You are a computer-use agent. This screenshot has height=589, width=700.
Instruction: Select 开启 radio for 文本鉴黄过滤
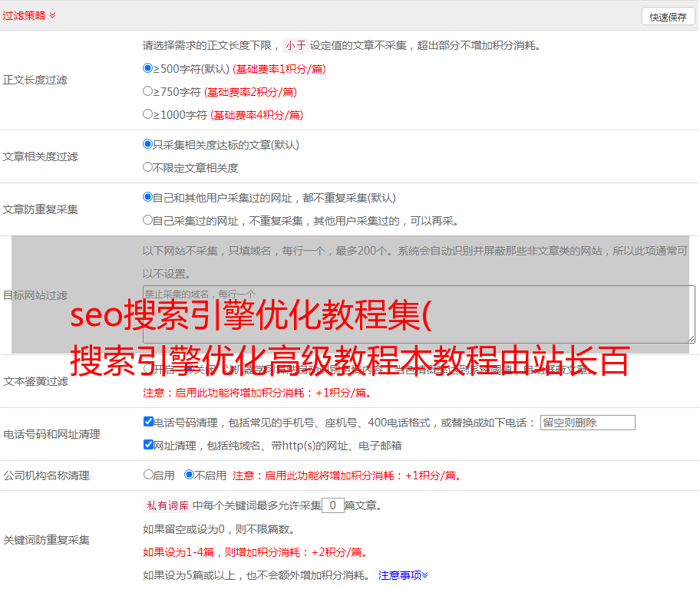click(148, 369)
